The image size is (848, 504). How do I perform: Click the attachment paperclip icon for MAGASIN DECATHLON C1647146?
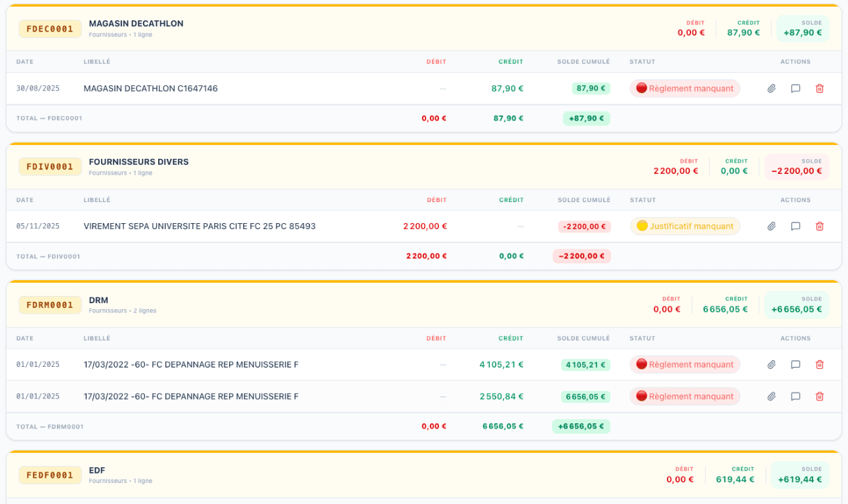[x=772, y=89]
